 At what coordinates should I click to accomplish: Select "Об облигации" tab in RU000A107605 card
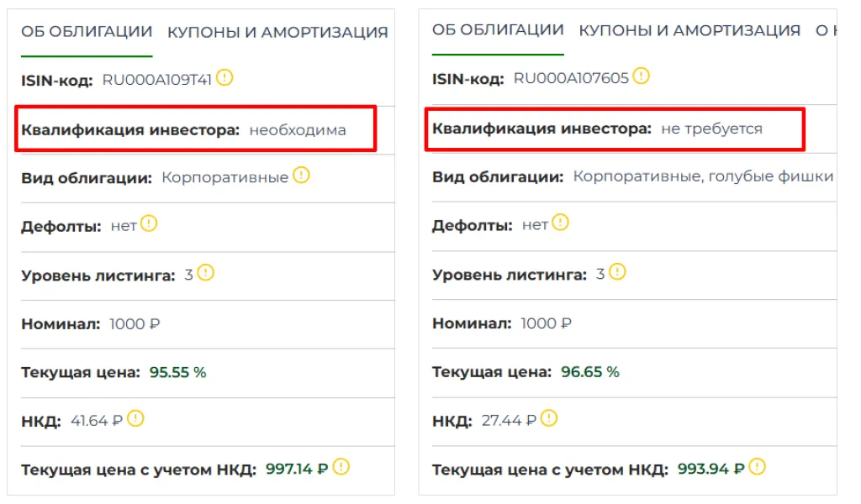(x=498, y=30)
